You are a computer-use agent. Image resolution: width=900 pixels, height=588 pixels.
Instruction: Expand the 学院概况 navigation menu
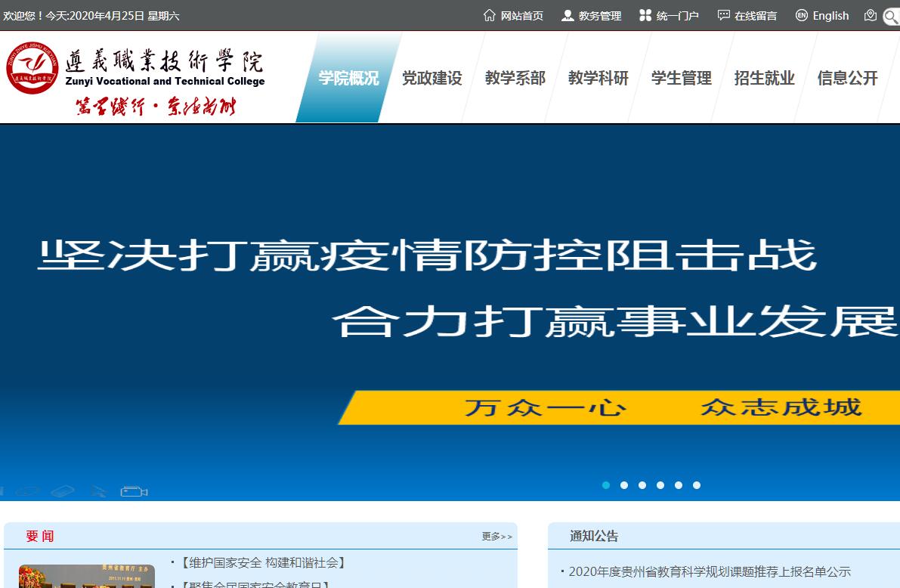coord(348,78)
